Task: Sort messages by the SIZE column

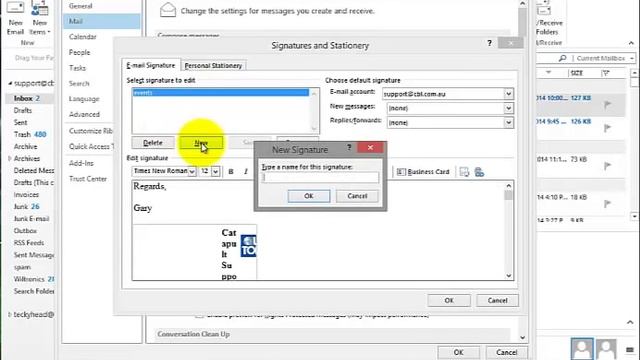Action: [577, 73]
